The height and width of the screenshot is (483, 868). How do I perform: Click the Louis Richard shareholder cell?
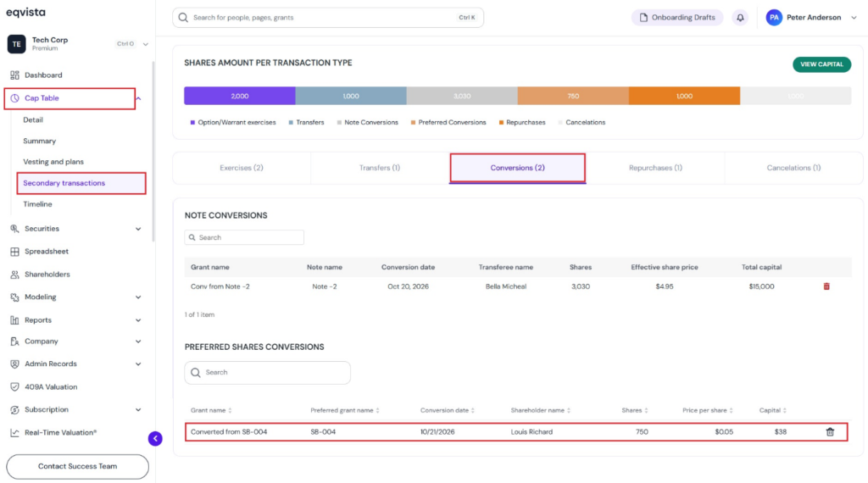(x=531, y=432)
